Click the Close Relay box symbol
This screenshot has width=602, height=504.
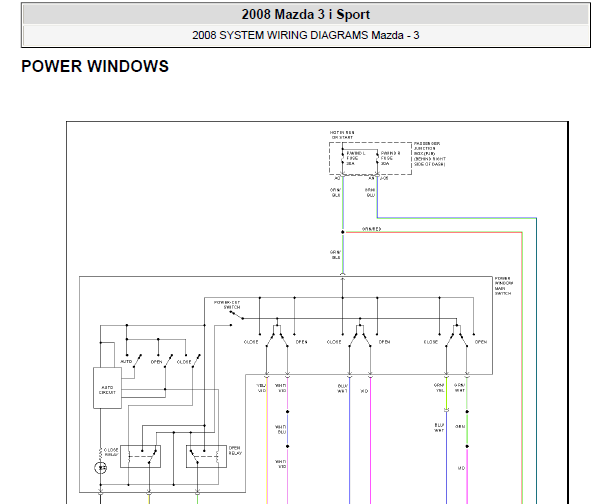(x=141, y=456)
